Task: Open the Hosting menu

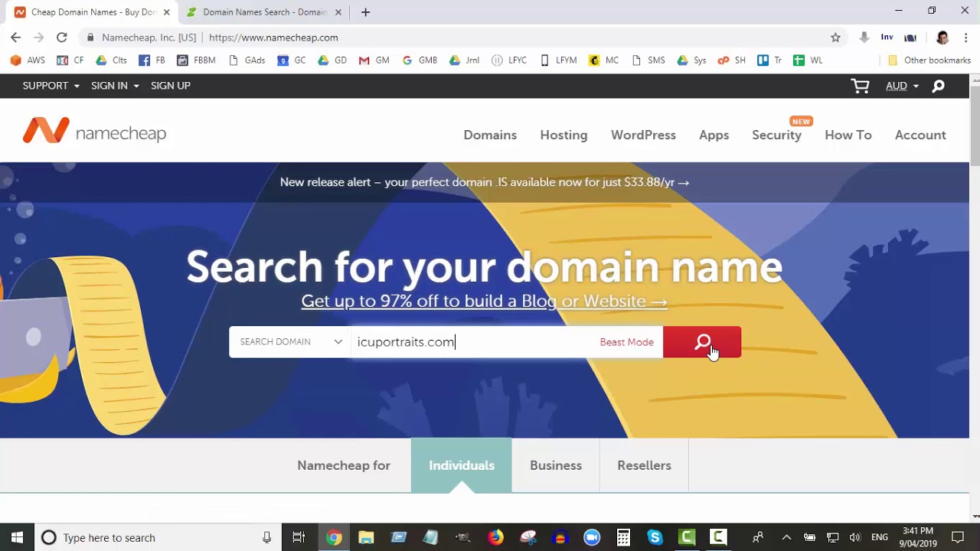Action: [x=563, y=135]
